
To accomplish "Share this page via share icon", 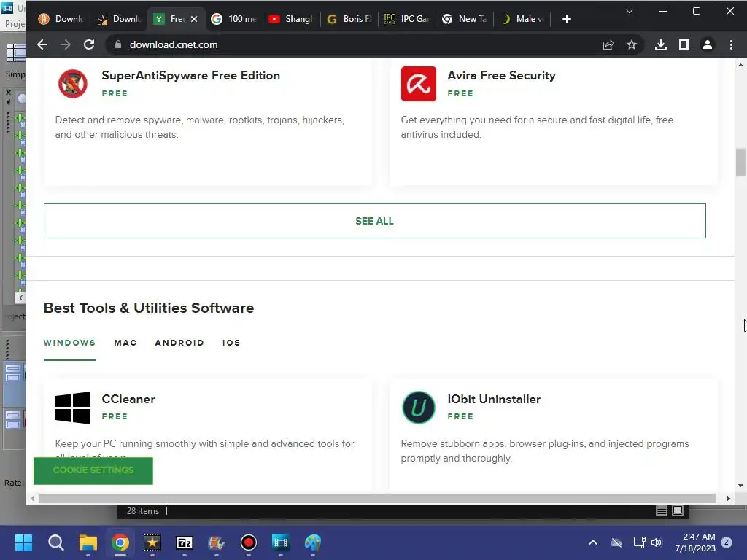I will (608, 44).
